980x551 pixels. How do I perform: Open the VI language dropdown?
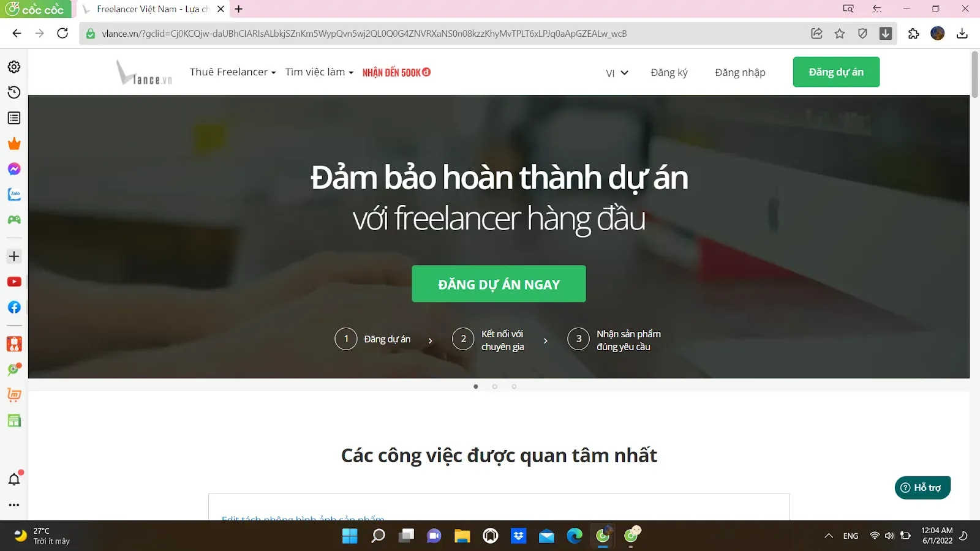pyautogui.click(x=616, y=72)
